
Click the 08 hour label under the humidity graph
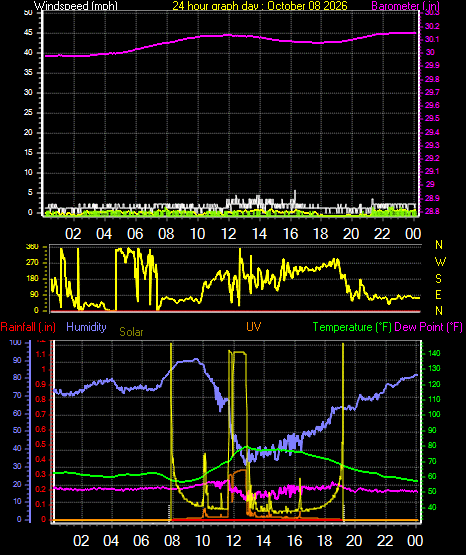coord(172,541)
